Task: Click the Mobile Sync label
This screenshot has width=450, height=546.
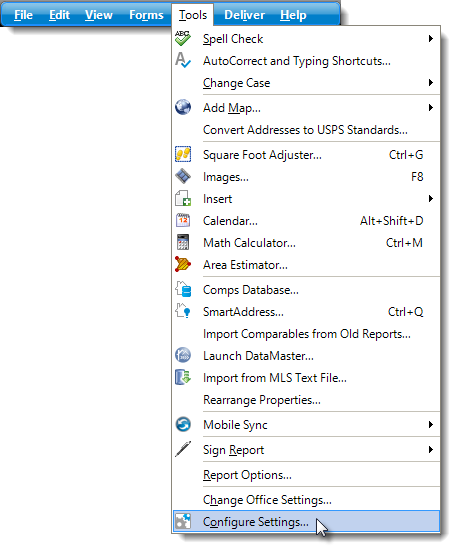Action: (235, 425)
